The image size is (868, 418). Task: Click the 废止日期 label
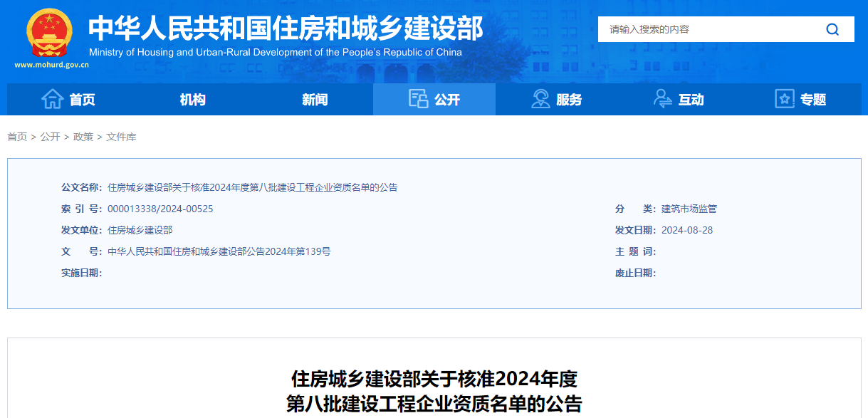635,273
